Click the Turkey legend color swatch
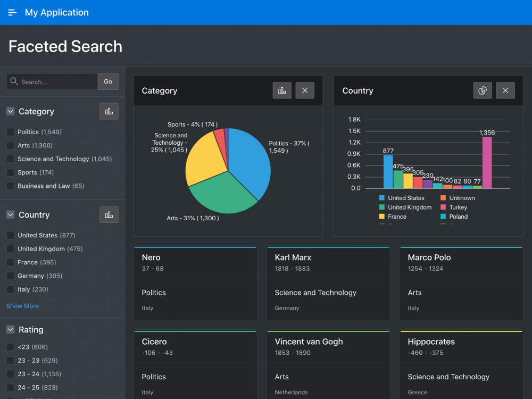The width and height of the screenshot is (532, 399). (x=443, y=207)
